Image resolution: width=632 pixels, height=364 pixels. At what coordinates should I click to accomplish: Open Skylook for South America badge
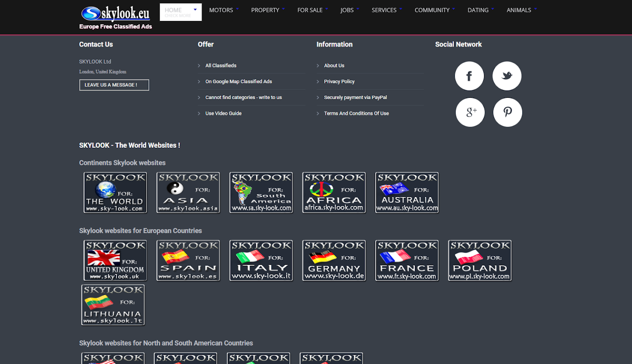[261, 192]
